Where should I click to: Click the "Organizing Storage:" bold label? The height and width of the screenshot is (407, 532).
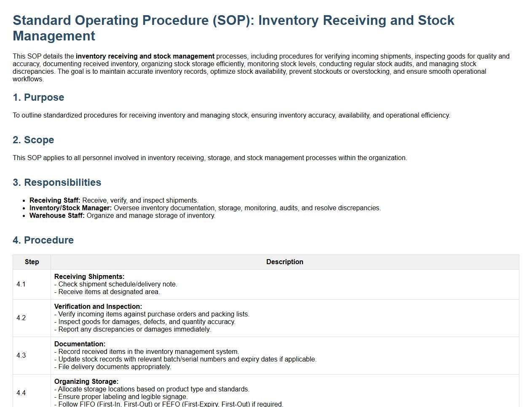click(86, 382)
